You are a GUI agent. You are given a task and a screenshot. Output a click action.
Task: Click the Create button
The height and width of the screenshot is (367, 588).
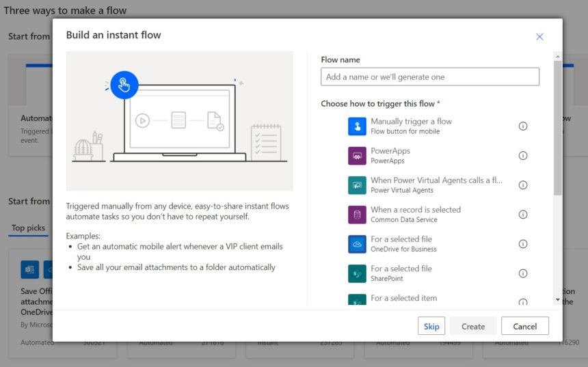473,326
